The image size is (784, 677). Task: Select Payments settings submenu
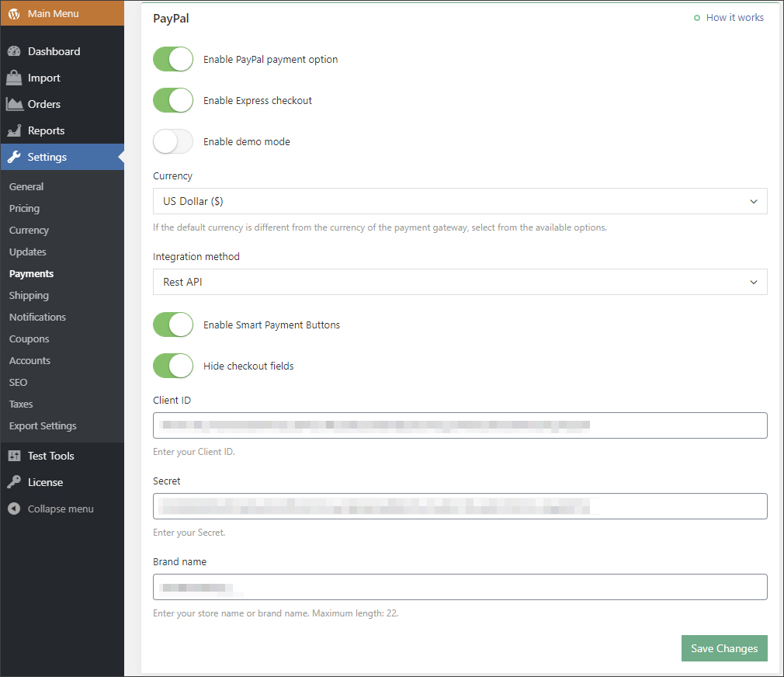coord(32,274)
